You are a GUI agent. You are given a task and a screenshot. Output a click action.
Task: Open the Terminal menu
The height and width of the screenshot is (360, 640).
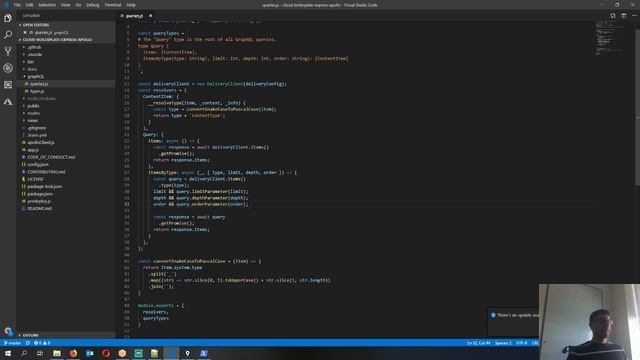point(113,5)
